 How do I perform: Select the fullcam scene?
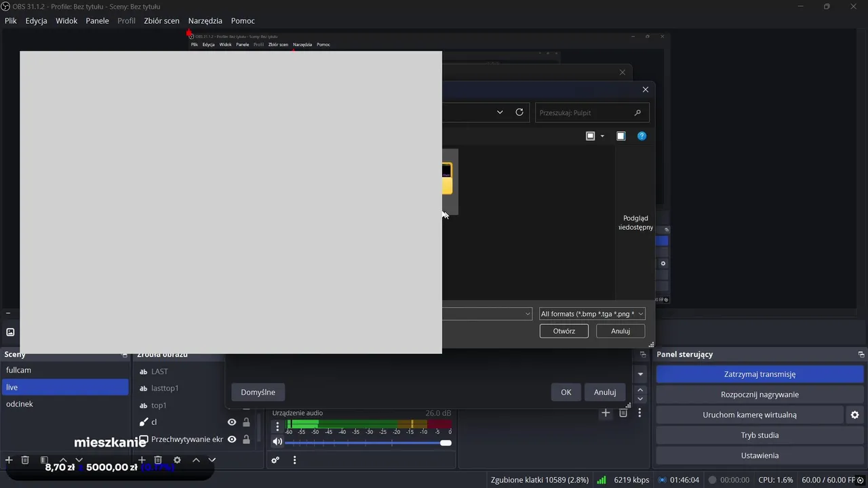64,370
